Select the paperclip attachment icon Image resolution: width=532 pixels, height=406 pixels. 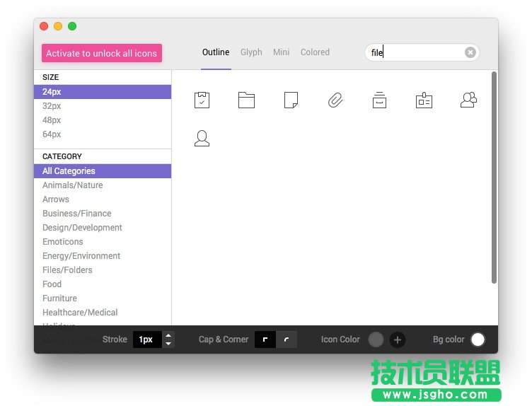coord(335,100)
